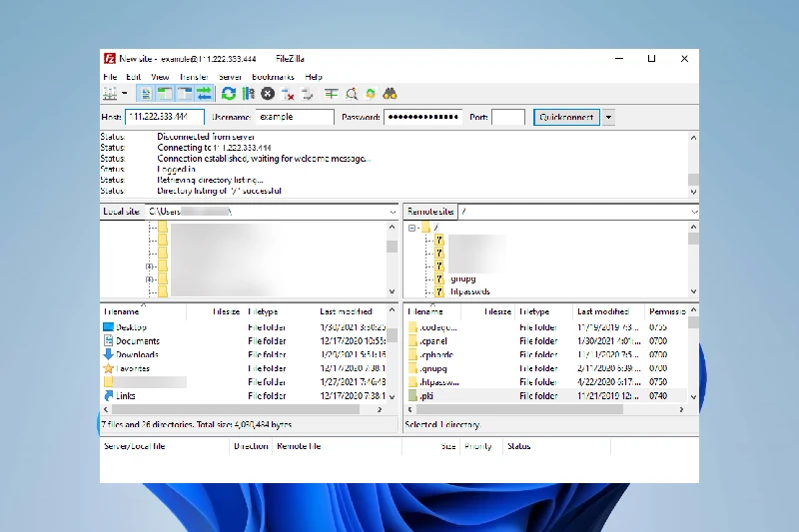Click the Disconnect from server icon
The image size is (799, 532).
[288, 94]
